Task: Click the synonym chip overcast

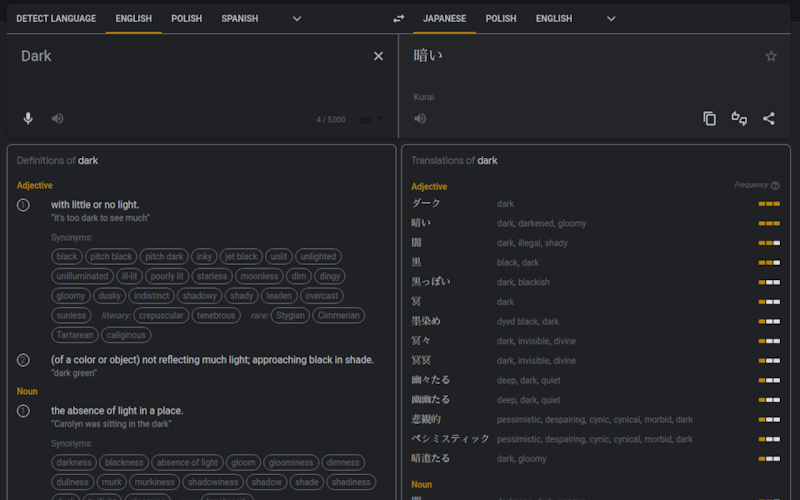Action: pyautogui.click(x=321, y=296)
